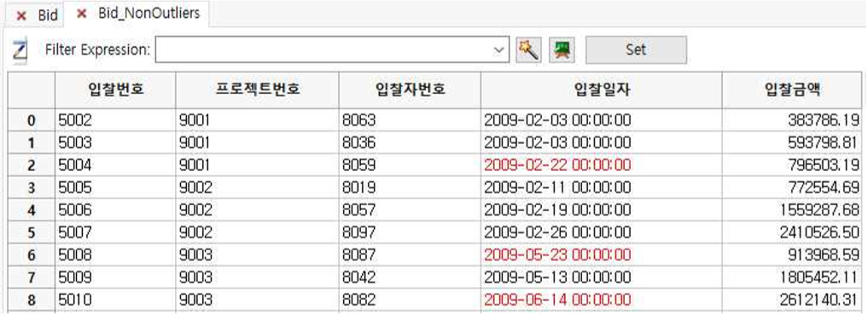Viewport: 868px width, 317px height.
Task: Select the 입찰금액 column header
Action: (791, 90)
